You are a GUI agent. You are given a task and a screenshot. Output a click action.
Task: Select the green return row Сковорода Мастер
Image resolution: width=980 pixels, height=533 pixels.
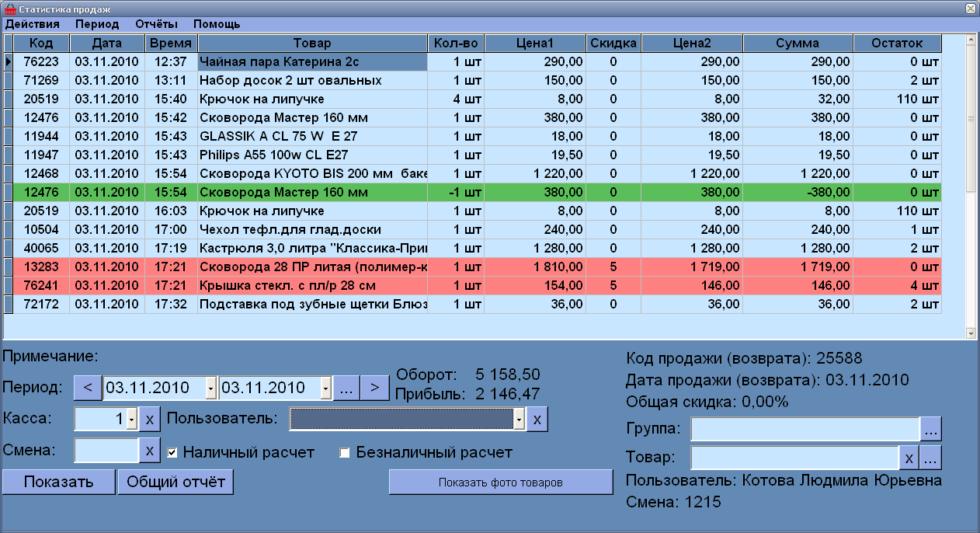(311, 192)
